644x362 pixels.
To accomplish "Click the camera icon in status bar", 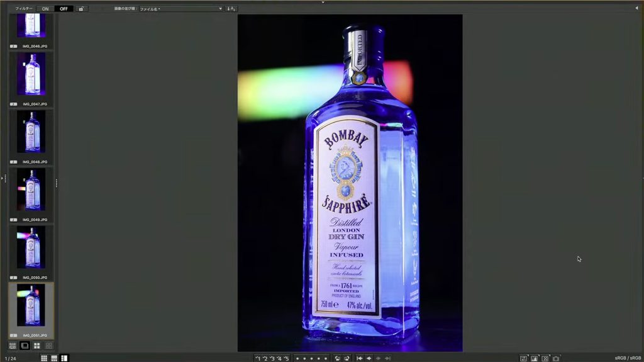I will (x=556, y=358).
